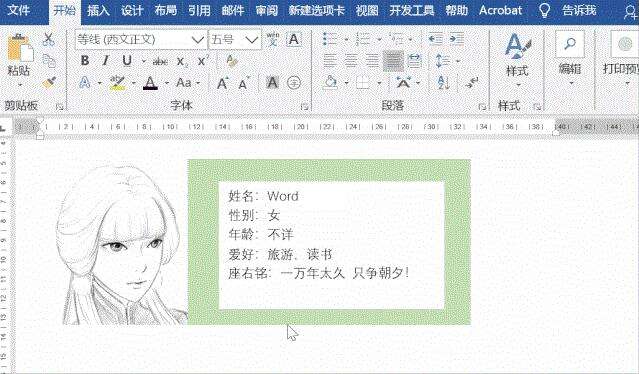Click the Increase Indent icon

tap(457, 39)
